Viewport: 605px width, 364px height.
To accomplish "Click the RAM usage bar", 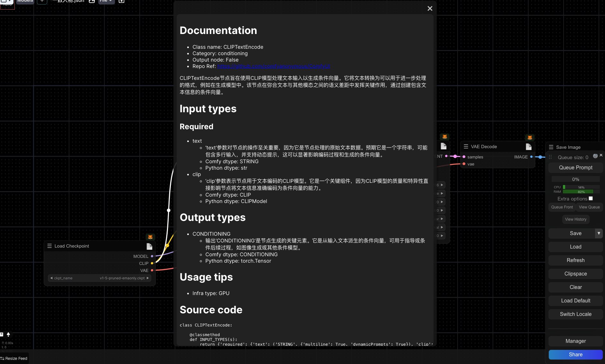I will (581, 192).
